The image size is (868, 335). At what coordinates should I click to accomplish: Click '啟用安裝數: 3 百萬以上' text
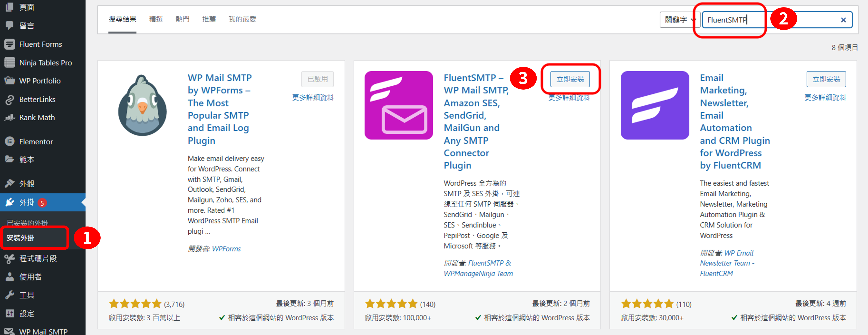click(145, 318)
